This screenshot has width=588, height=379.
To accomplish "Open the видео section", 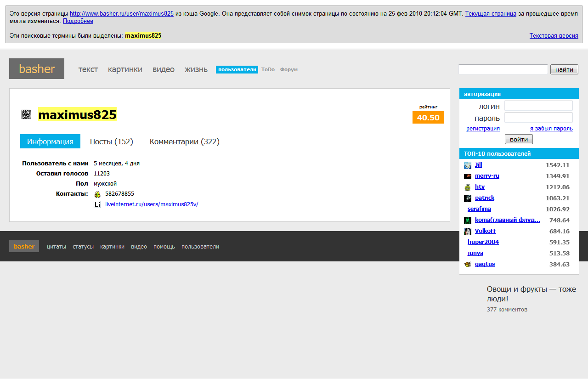I will tap(164, 69).
